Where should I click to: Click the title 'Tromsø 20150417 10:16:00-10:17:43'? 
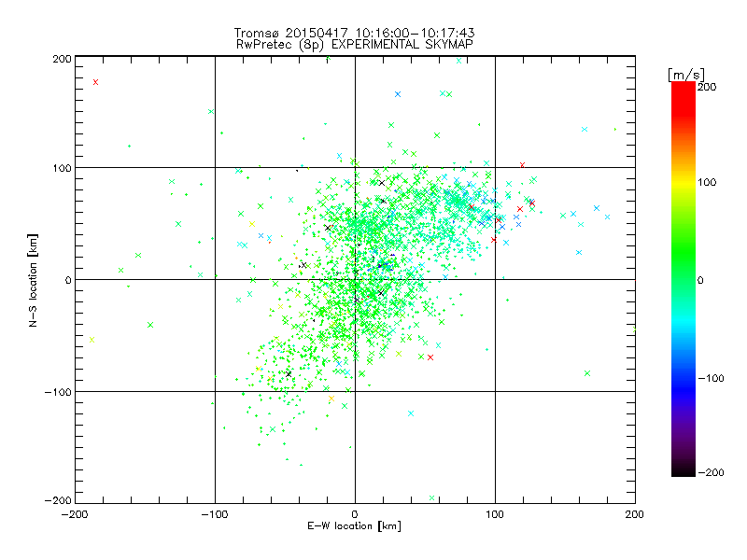(x=354, y=33)
